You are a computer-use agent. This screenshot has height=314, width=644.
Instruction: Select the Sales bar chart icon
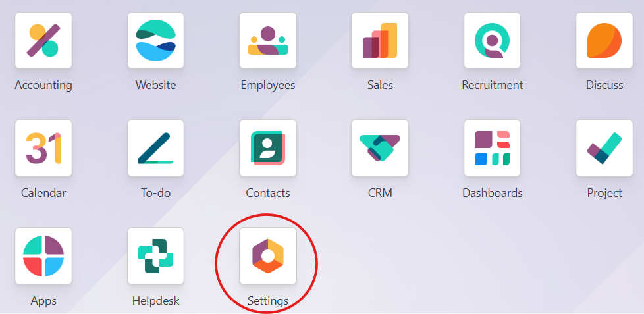[x=380, y=41]
